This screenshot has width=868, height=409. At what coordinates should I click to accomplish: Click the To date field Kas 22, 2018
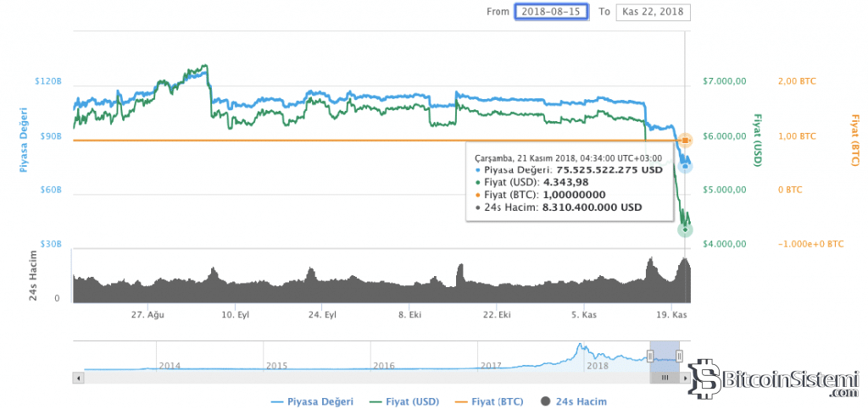click(653, 12)
